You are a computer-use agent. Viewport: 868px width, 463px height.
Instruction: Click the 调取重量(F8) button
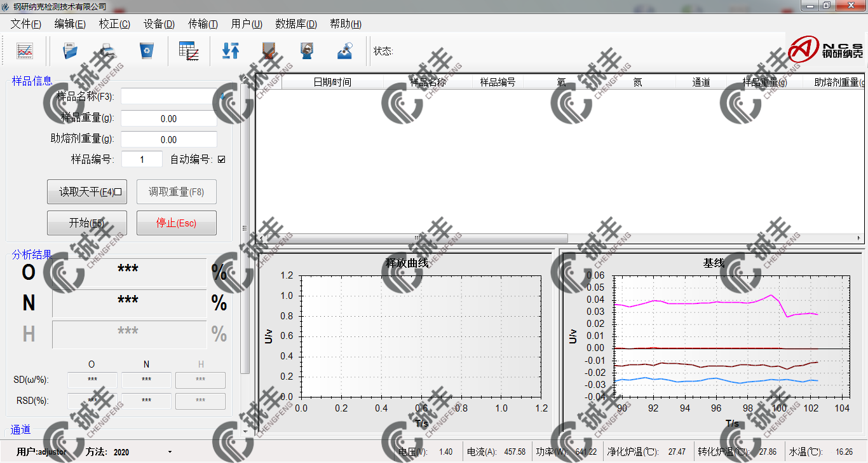[177, 191]
